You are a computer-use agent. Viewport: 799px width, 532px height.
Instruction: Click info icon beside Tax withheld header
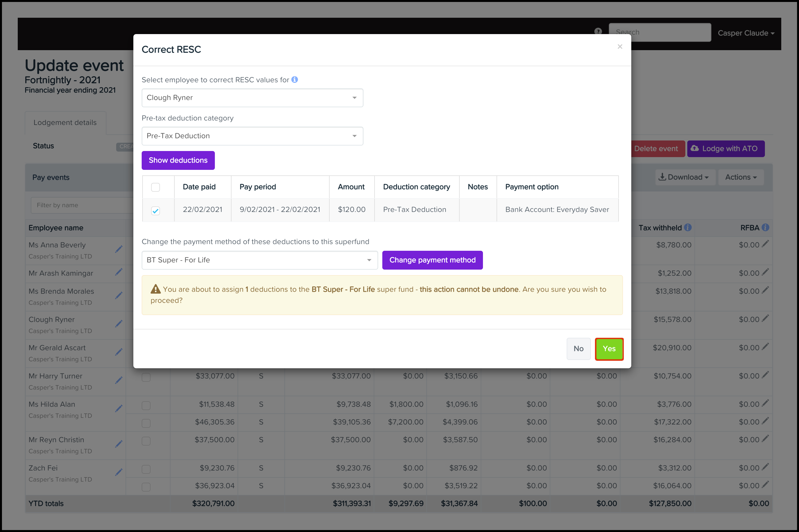[x=688, y=228]
